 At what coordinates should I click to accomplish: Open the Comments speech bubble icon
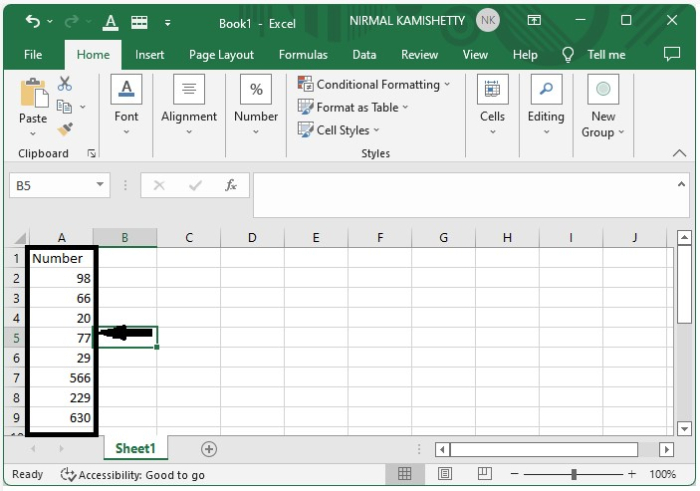click(670, 55)
